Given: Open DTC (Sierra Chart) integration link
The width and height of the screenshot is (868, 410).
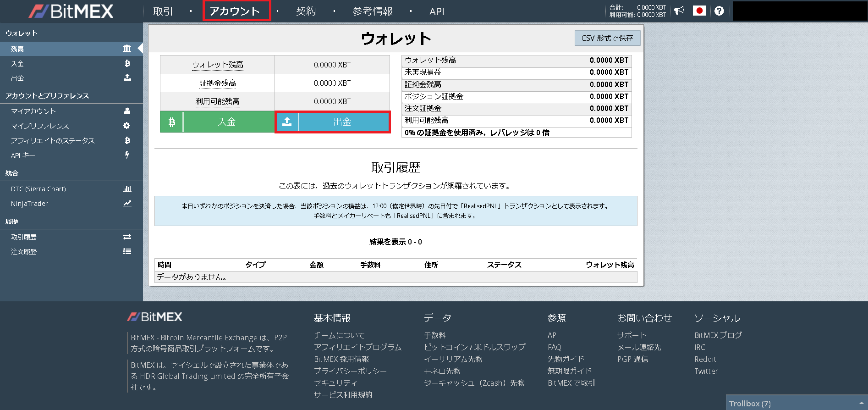Looking at the screenshot, I should (x=71, y=188).
